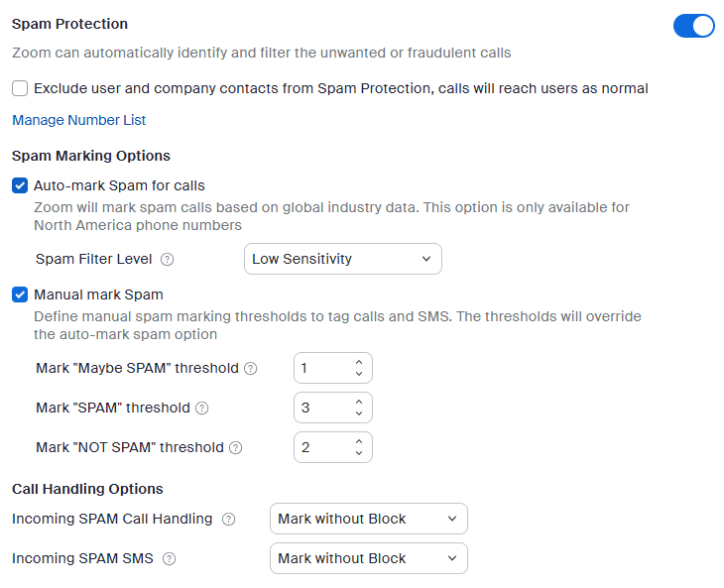
Task: Expand Incoming SPAM Call Handling dropdown
Action: pos(368,519)
